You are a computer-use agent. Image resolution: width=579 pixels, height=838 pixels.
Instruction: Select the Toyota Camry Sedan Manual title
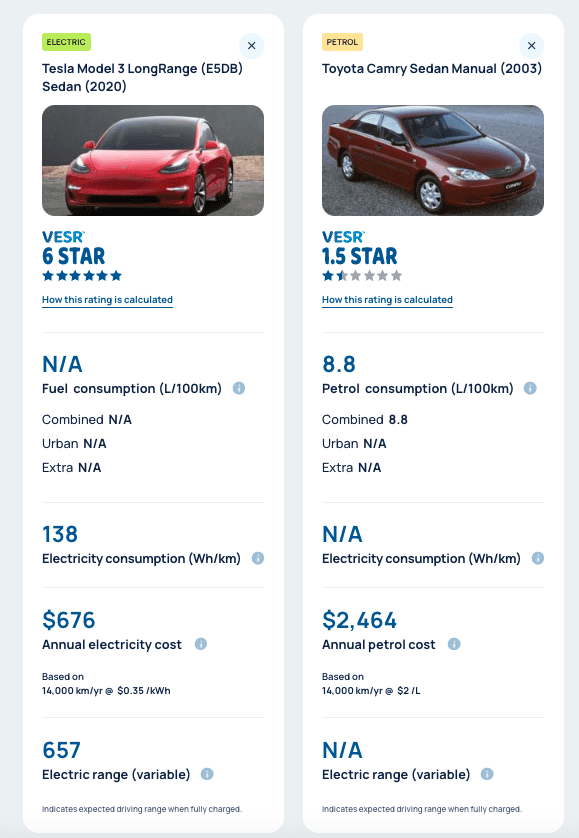pos(432,69)
